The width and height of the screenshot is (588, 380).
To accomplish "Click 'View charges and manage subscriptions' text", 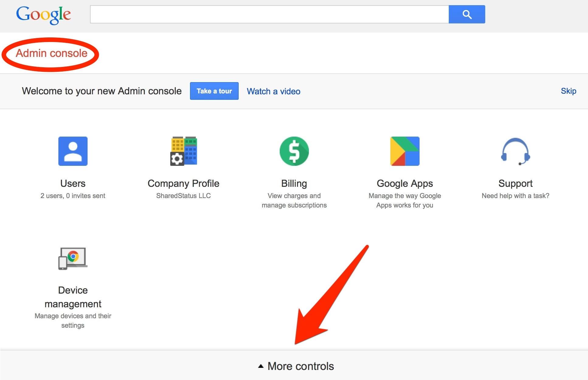I will tap(294, 200).
